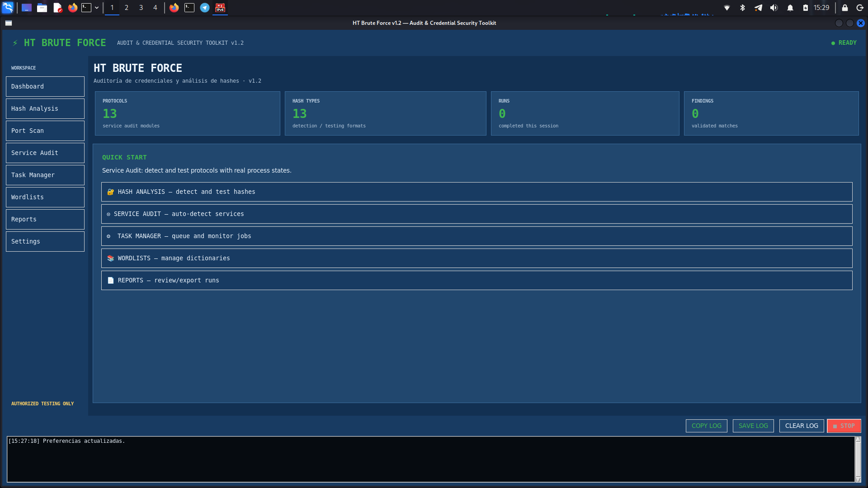The width and height of the screenshot is (868, 488).
Task: Click the Telegram tray icon
Action: pos(758,8)
